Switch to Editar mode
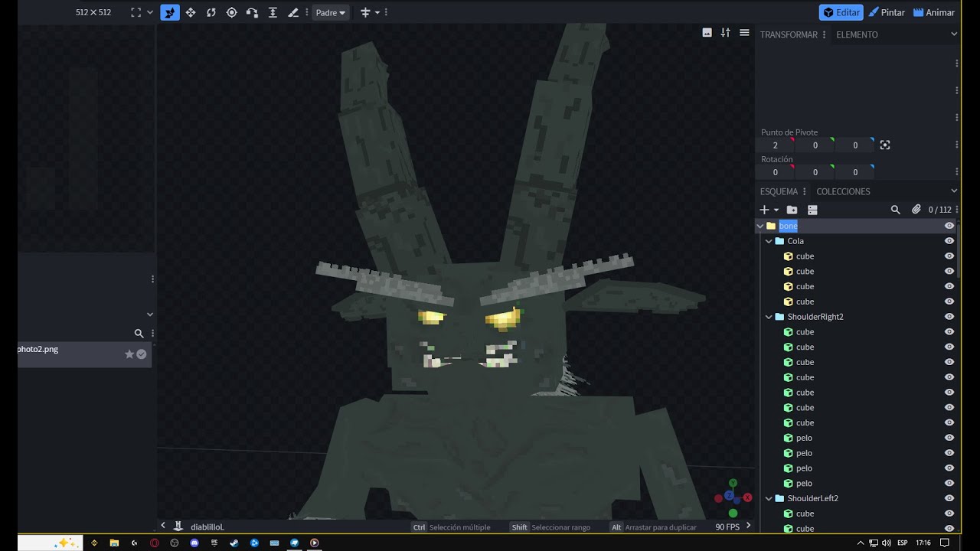 (841, 12)
